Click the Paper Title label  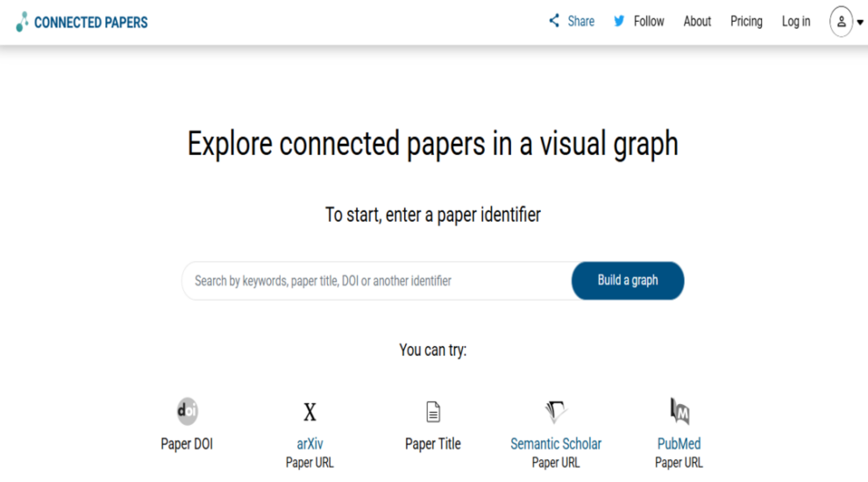pyautogui.click(x=433, y=443)
